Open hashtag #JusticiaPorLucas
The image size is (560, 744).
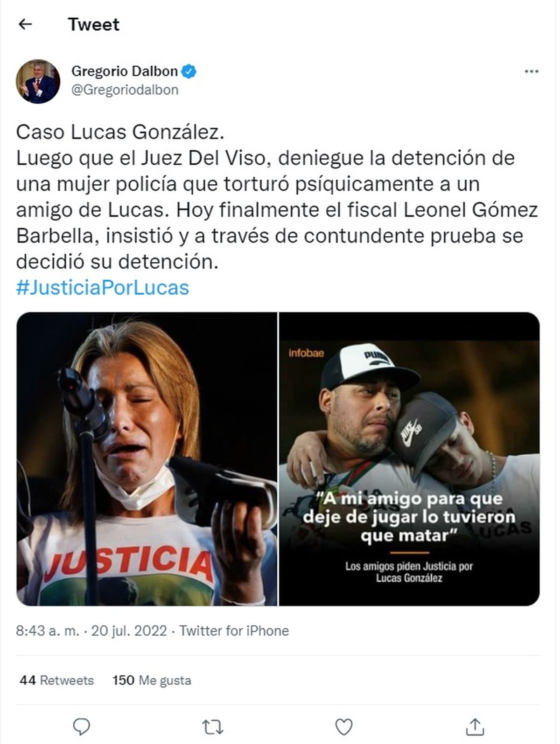103,287
